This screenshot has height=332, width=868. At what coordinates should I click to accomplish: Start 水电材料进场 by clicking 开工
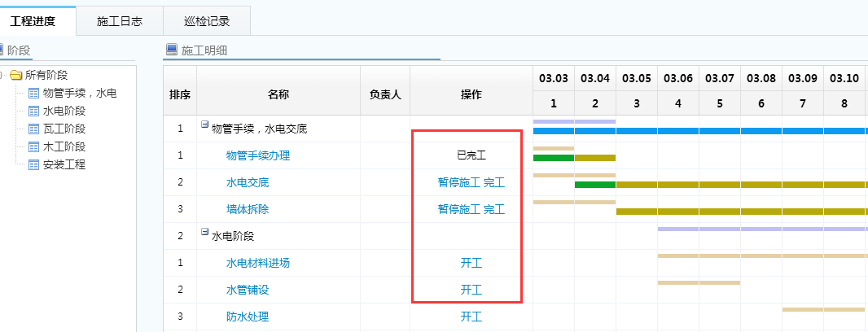pyautogui.click(x=471, y=263)
